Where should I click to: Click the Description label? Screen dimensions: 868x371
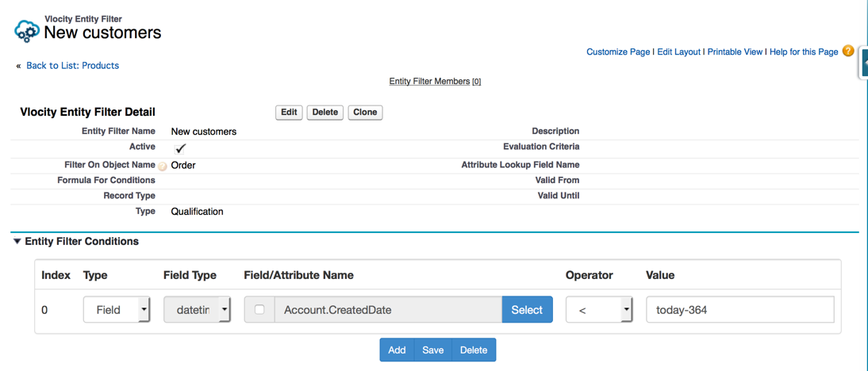(x=555, y=131)
